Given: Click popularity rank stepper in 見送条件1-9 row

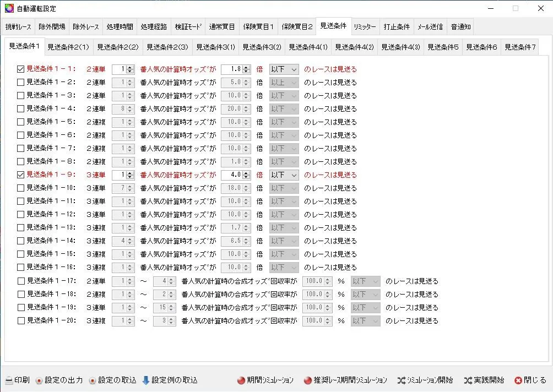Looking at the screenshot, I should (130, 175).
